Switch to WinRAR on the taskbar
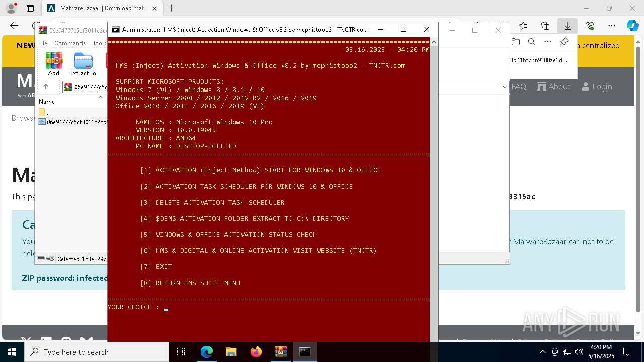Image resolution: width=644 pixels, height=362 pixels. 280,352
